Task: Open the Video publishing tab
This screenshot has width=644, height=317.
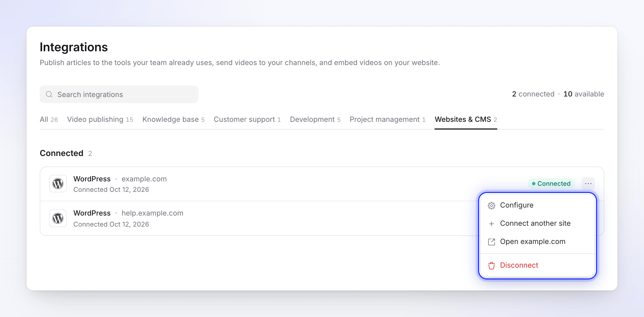Action: [x=100, y=119]
